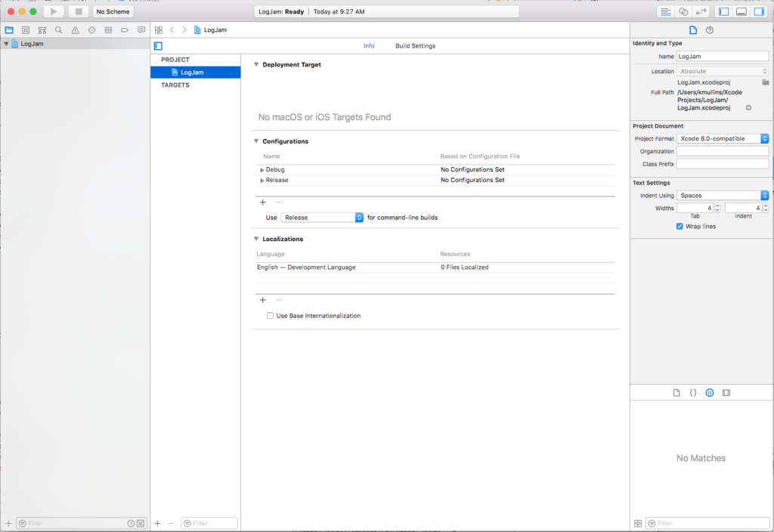Select the Info tab
The height and width of the screenshot is (532, 774).
point(369,45)
